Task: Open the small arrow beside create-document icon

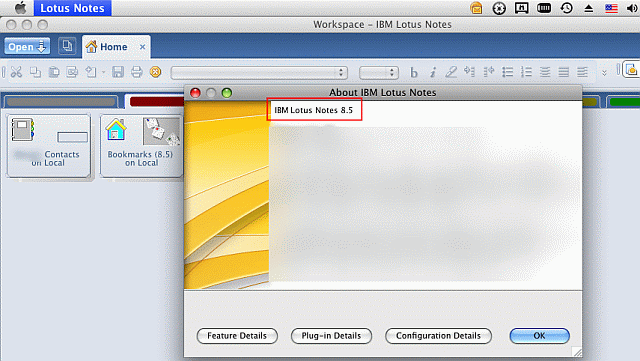Action: click(x=103, y=73)
